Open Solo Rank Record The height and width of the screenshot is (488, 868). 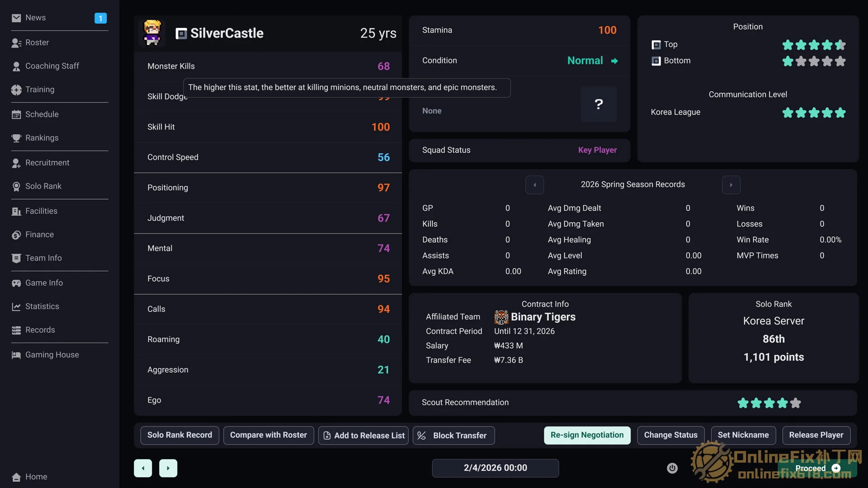point(179,435)
